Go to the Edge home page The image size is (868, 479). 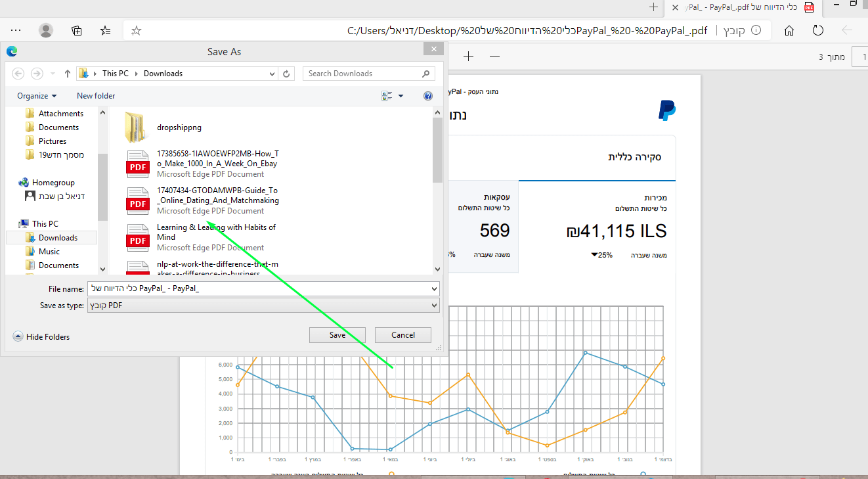click(x=789, y=30)
